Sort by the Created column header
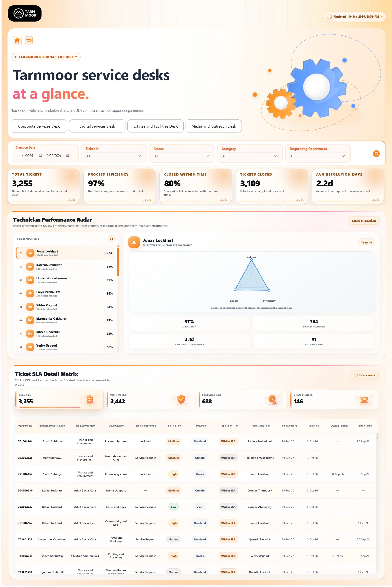The width and height of the screenshot is (392, 587). (289, 426)
